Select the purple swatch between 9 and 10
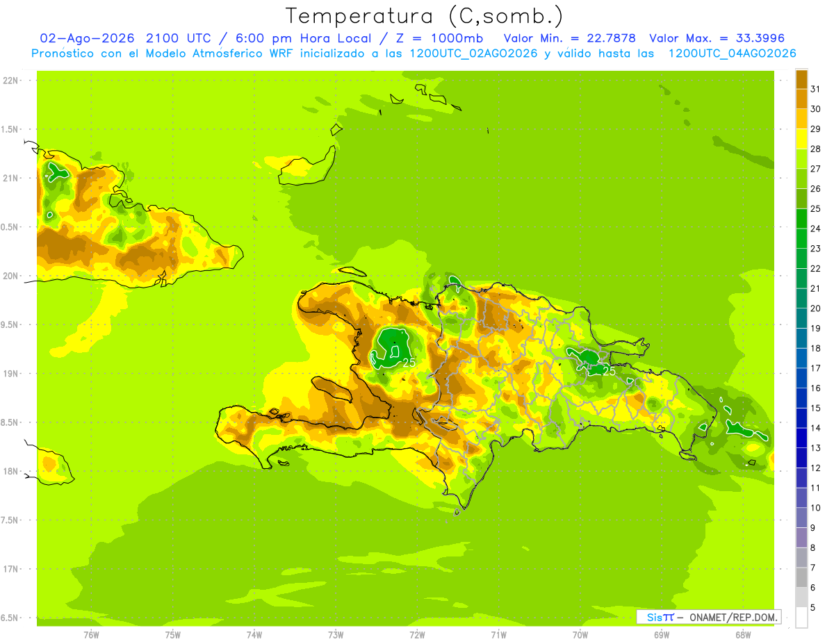This screenshot has height=644, width=834. [x=801, y=517]
